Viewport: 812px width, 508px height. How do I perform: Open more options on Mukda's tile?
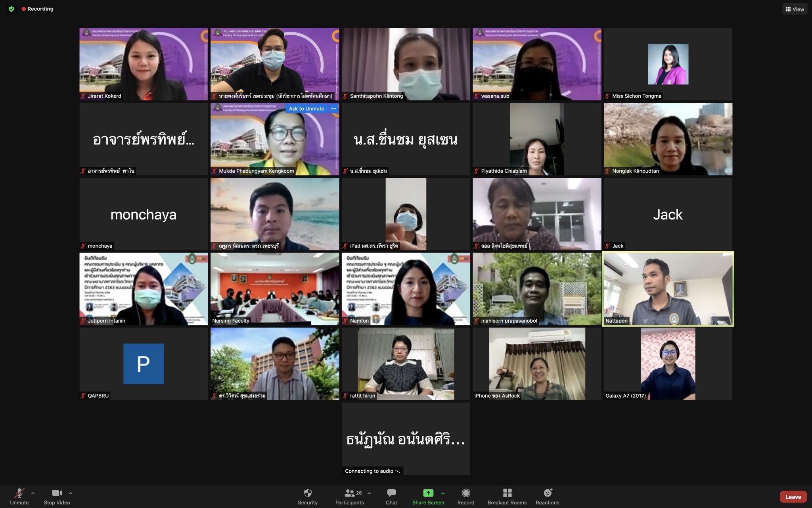[334, 108]
